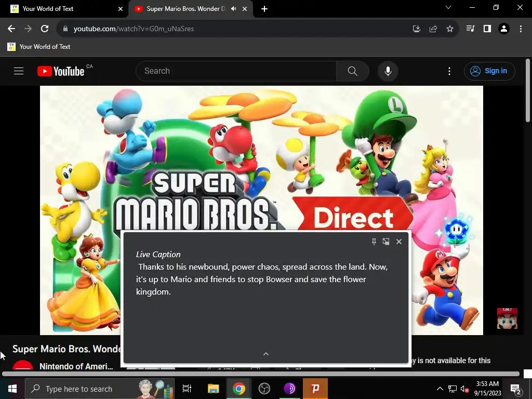Screen dimensions: 532x399
Task: Open File Explorer from taskbar
Action: pos(214,389)
